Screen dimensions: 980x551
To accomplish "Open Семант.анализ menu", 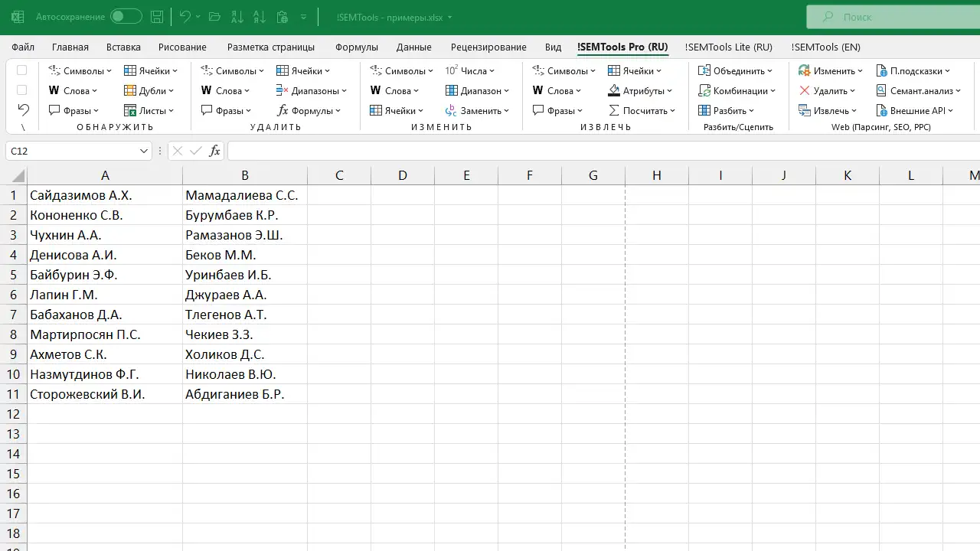I will 919,90.
